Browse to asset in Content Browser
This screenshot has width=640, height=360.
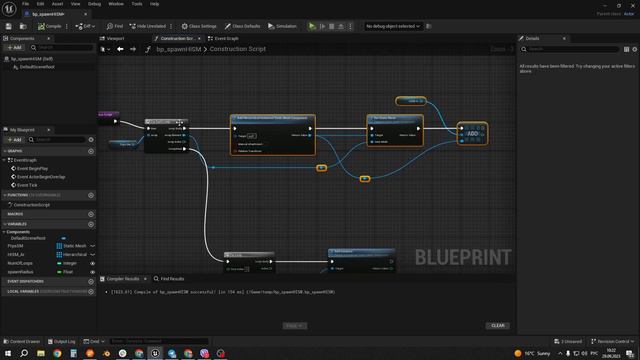tap(23, 26)
